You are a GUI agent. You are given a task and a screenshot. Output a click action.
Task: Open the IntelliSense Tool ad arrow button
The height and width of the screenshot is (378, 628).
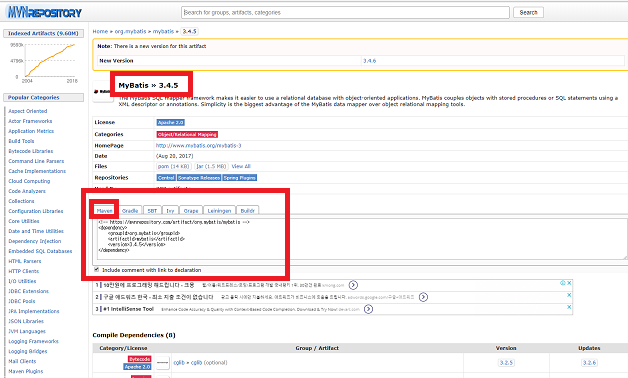(368, 309)
